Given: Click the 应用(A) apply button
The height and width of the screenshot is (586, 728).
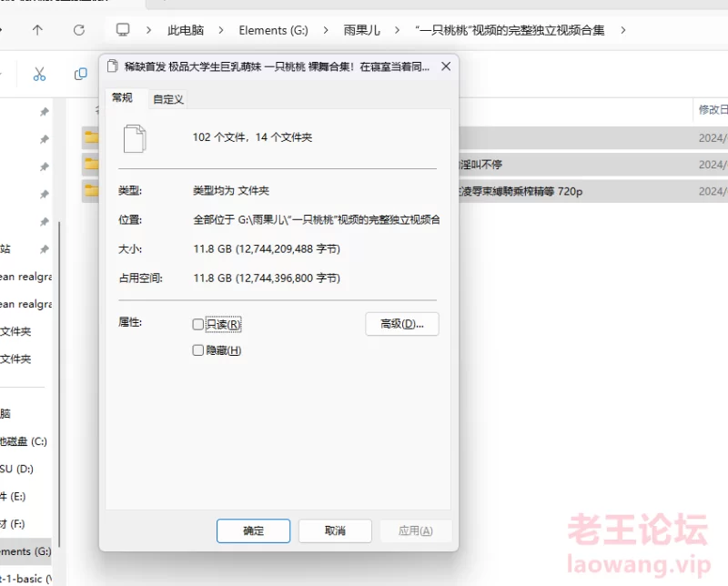Looking at the screenshot, I should 416,530.
